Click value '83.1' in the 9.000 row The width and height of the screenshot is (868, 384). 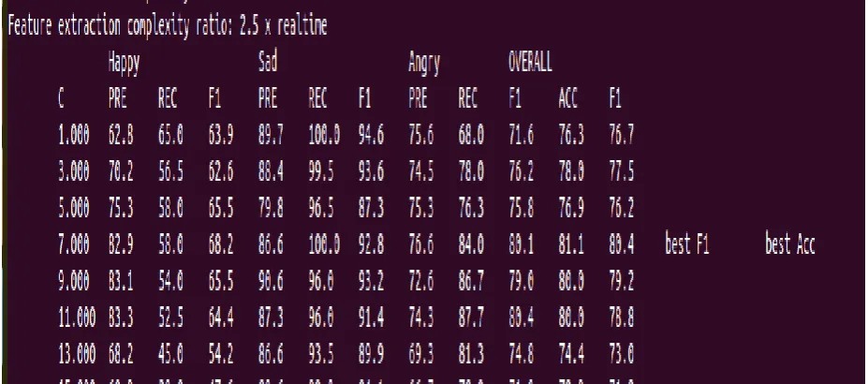pos(121,281)
